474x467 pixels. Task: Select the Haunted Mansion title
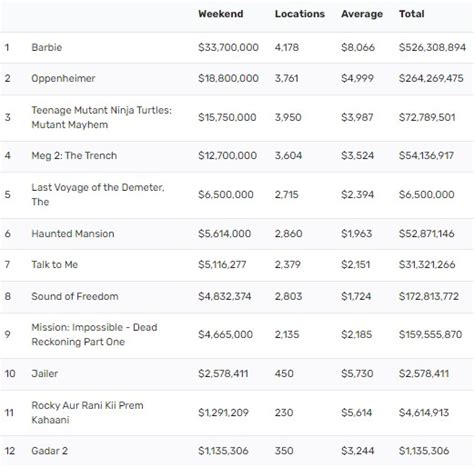pyautogui.click(x=73, y=234)
